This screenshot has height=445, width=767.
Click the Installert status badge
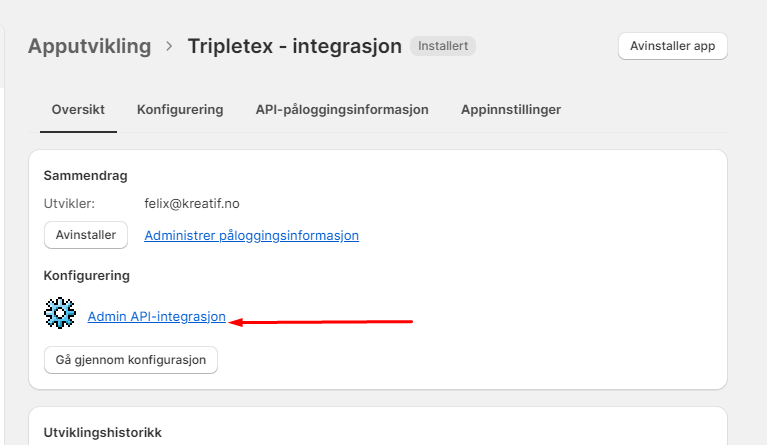(x=443, y=46)
